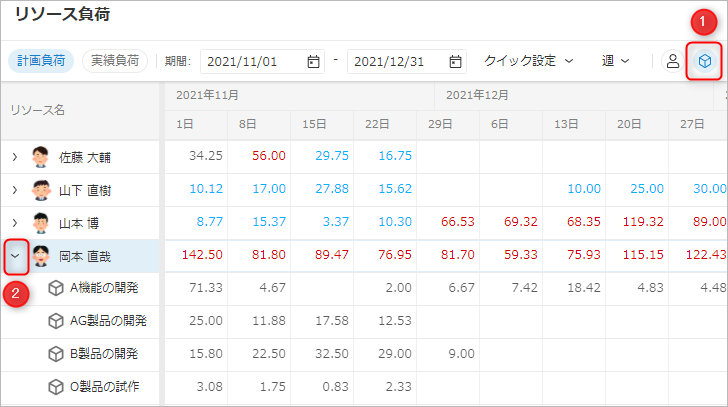Click cube icon beside AG製品の開発
This screenshot has width=728, height=407.
[x=56, y=321]
